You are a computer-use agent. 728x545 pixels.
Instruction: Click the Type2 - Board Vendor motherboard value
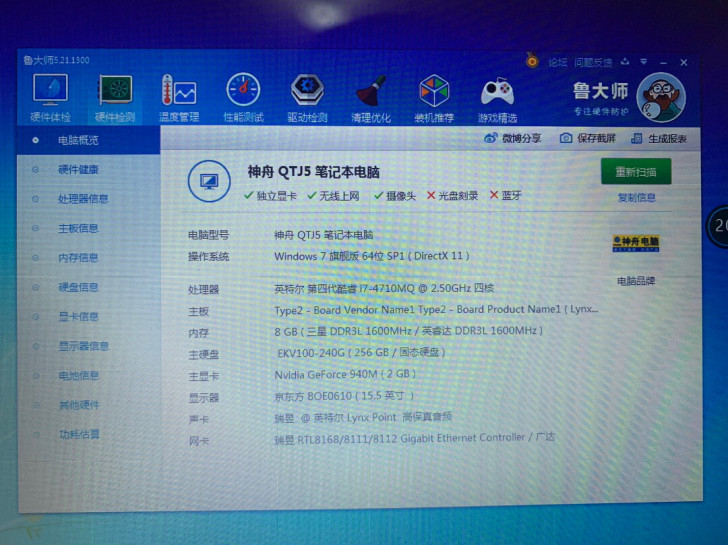[x=436, y=310]
